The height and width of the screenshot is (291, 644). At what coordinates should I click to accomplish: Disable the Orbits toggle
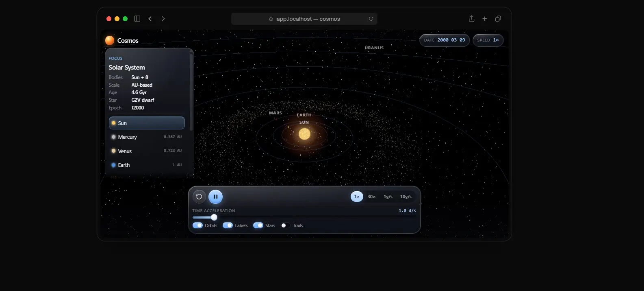197,225
